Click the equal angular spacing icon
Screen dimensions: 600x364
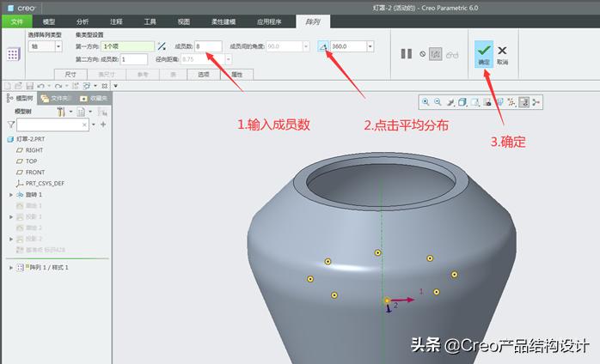323,46
